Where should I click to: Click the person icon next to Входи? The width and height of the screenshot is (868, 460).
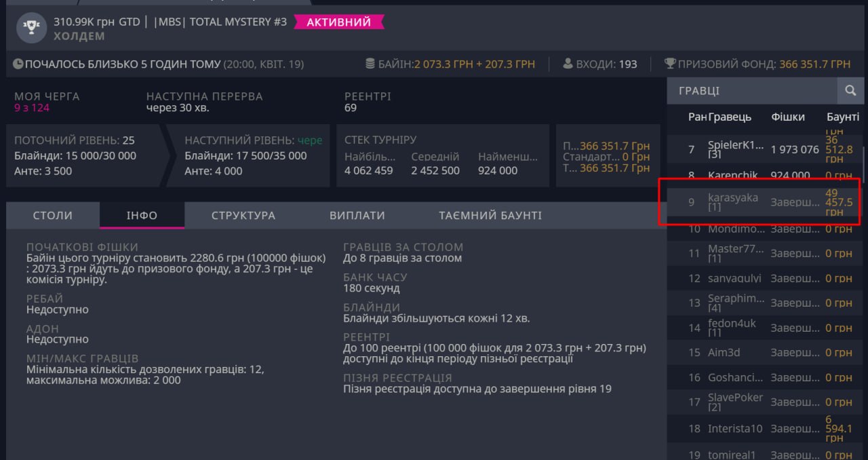(568, 64)
